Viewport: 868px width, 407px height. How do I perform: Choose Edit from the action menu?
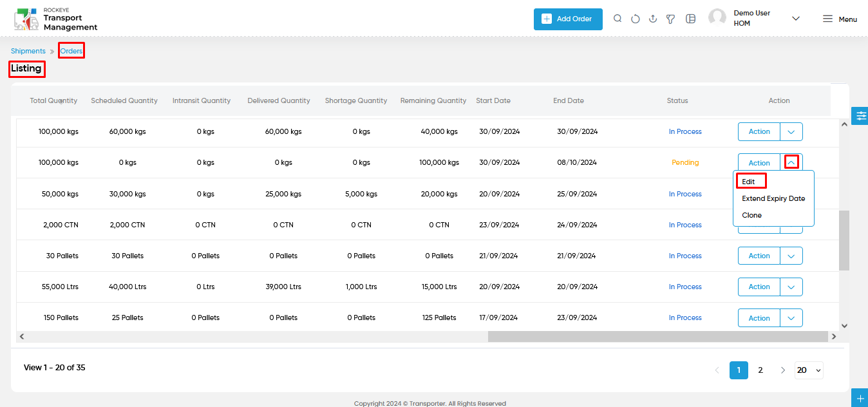(x=749, y=182)
